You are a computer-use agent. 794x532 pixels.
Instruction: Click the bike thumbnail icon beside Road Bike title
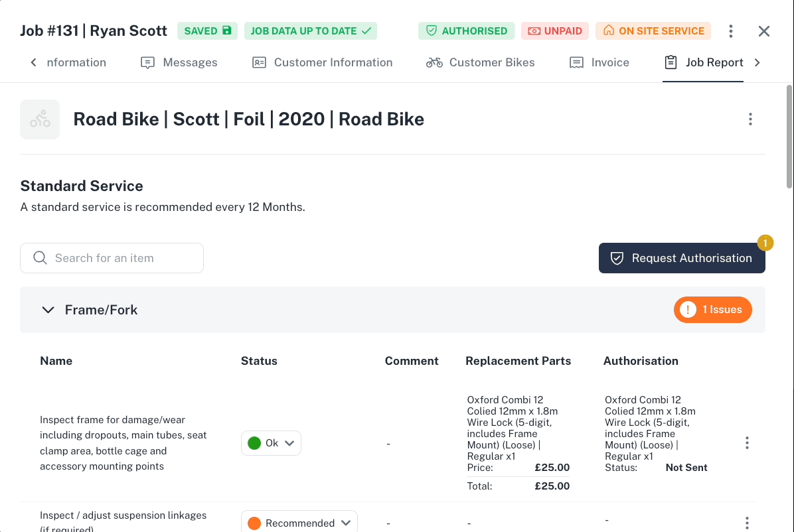[40, 119]
